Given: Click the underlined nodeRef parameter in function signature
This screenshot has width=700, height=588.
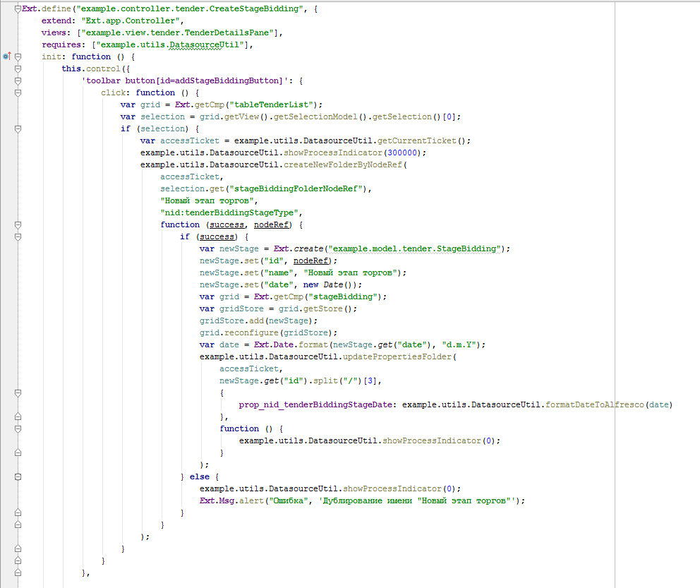Looking at the screenshot, I should pos(272,225).
